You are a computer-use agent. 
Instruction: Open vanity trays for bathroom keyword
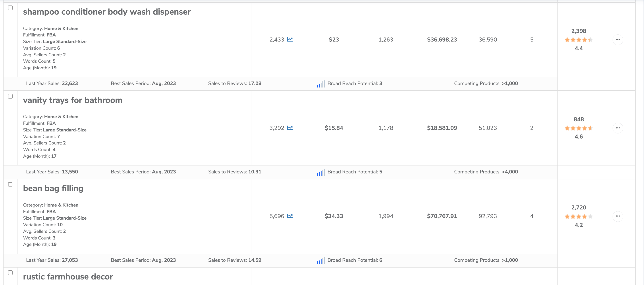73,100
